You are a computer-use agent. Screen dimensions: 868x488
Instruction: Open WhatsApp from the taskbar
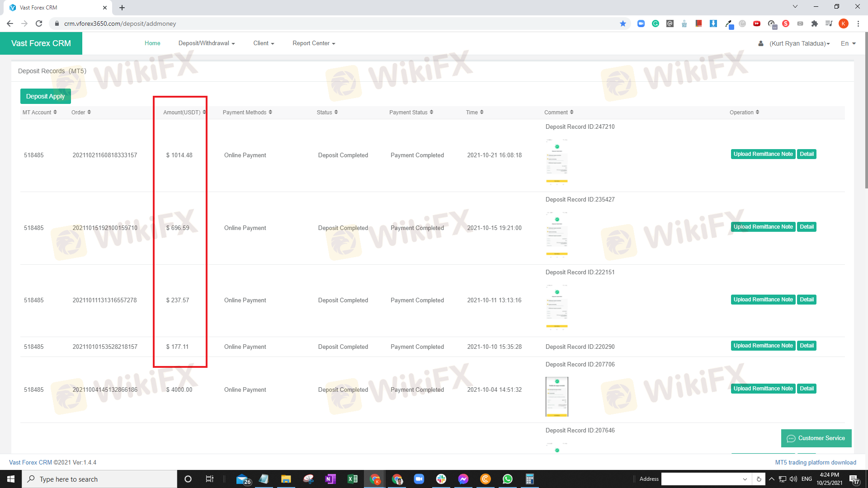507,479
